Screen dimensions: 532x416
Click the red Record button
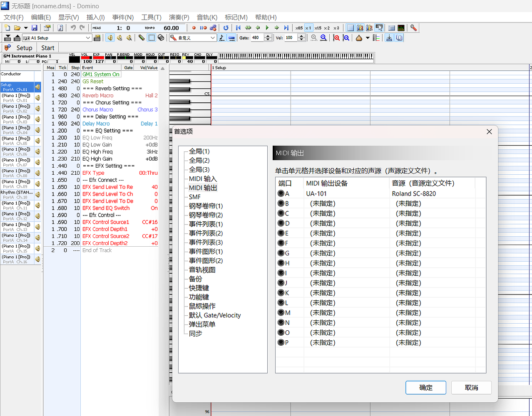(194, 28)
